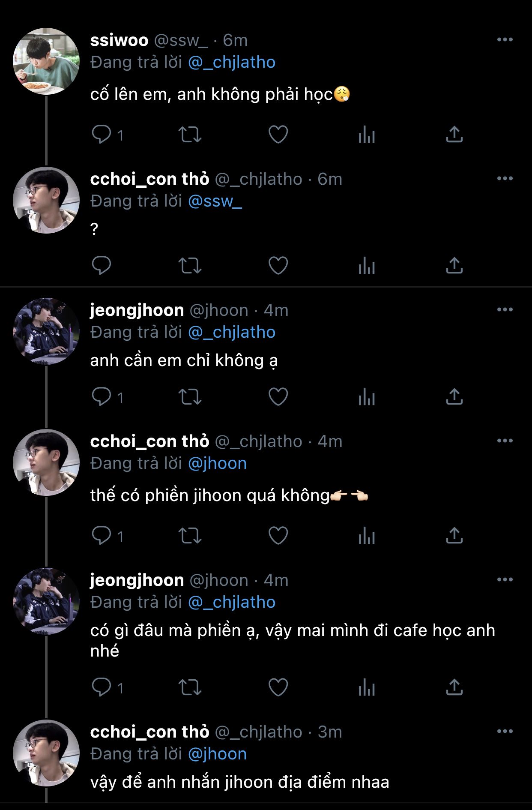The image size is (532, 810).
Task: Share ssiwoo's tweet
Action: (454, 135)
